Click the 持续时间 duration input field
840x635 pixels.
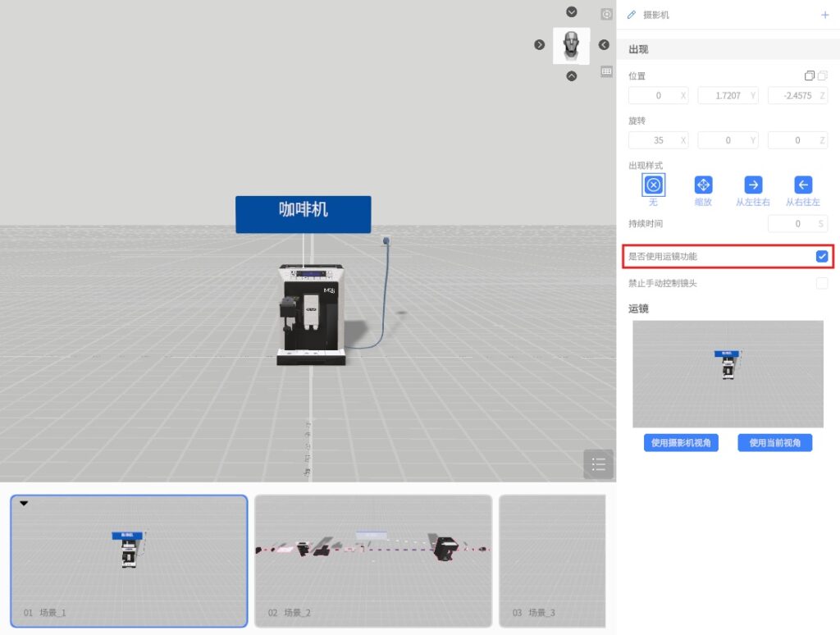click(792, 223)
